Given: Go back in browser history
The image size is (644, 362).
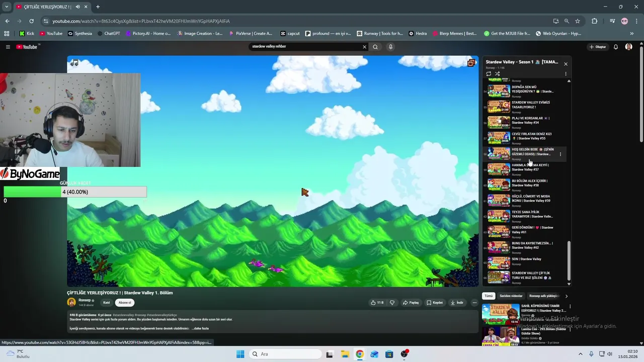Looking at the screenshot, I should click(x=7, y=21).
